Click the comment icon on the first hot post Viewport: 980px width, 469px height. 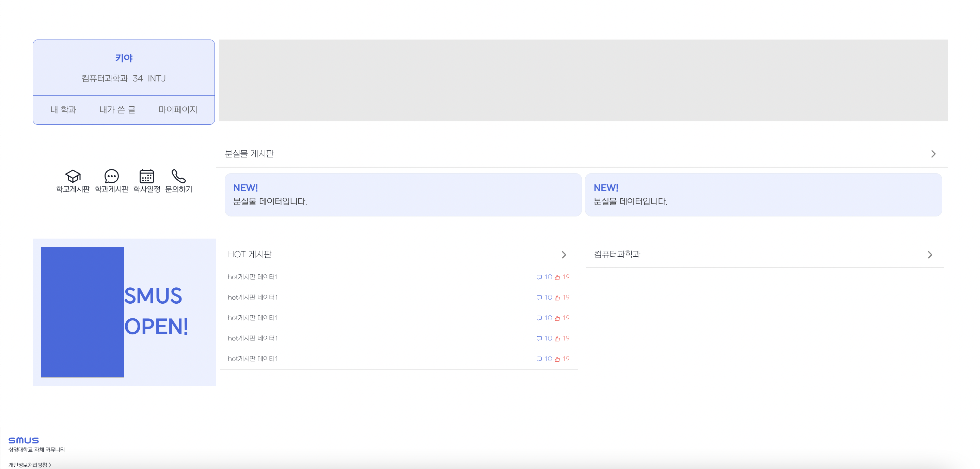539,277
